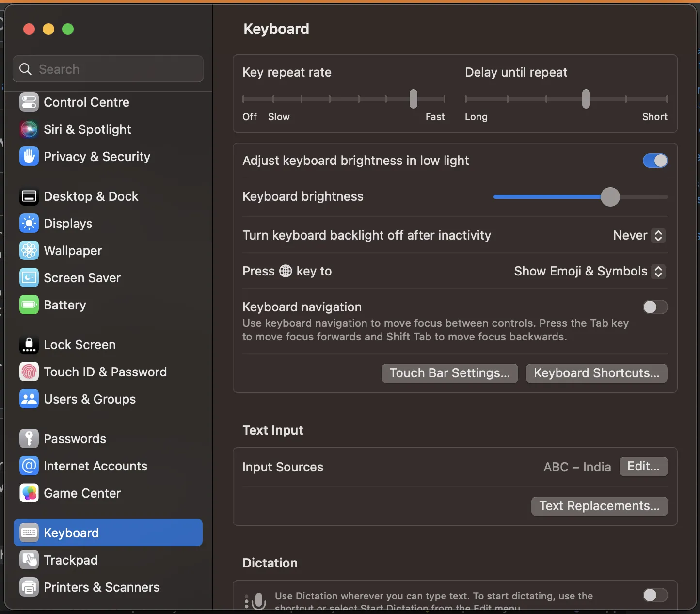Open Keyboard Shortcuts settings
700x614 pixels.
click(x=596, y=373)
